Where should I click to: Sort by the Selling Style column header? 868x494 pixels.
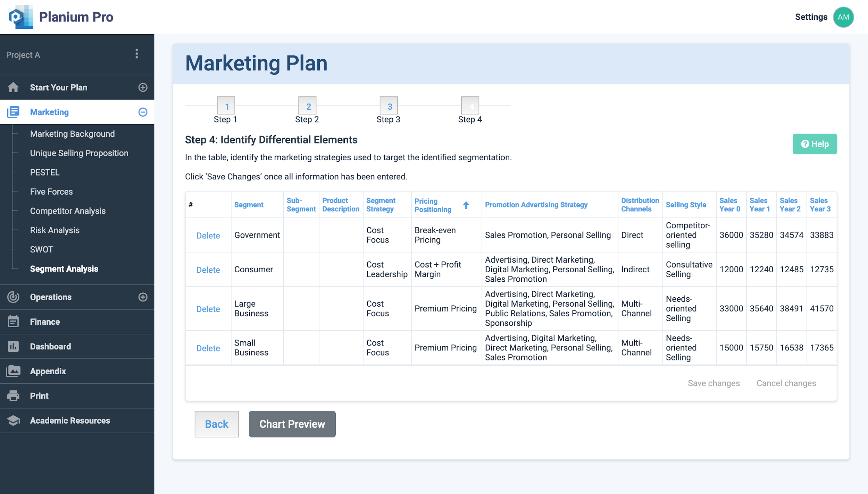(x=686, y=205)
